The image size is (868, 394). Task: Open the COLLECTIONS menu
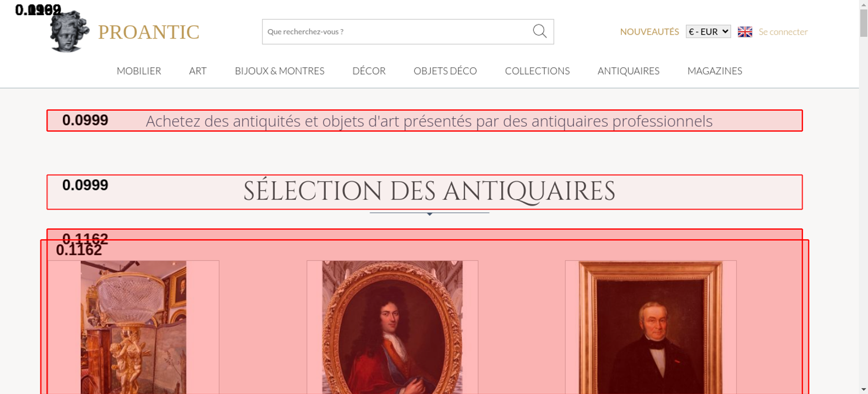(537, 71)
